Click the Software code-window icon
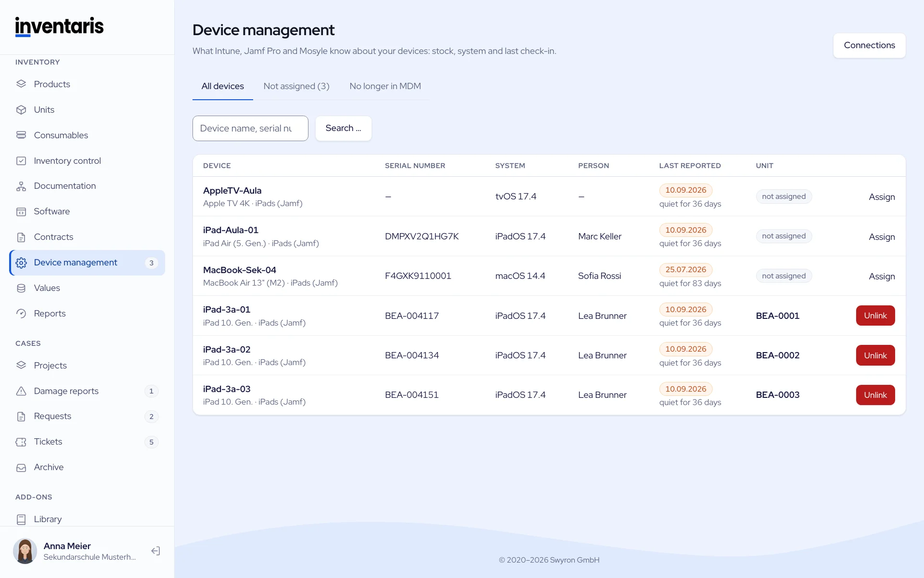924x578 pixels. [21, 211]
